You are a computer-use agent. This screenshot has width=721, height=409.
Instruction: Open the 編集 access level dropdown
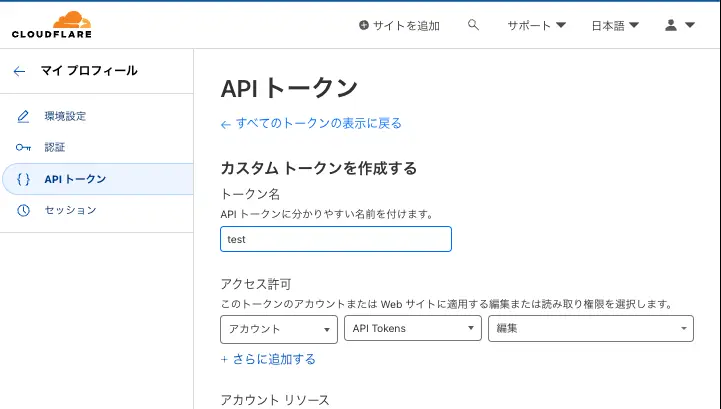(x=590, y=328)
